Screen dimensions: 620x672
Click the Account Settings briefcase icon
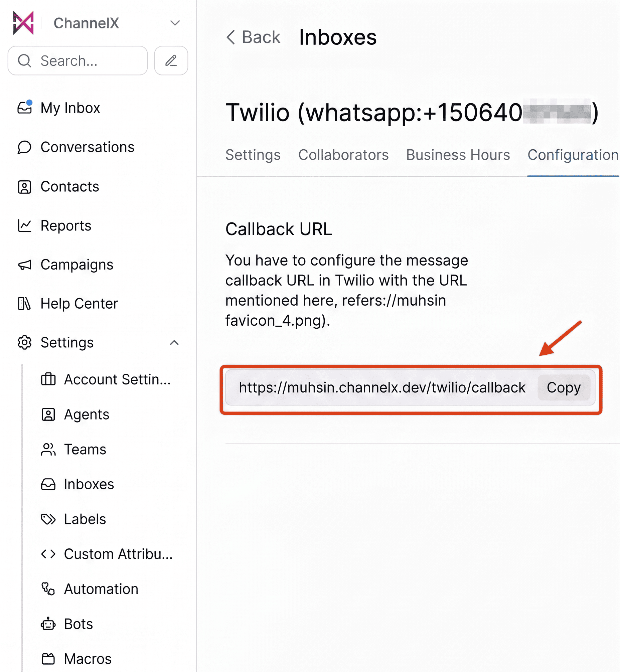48,379
